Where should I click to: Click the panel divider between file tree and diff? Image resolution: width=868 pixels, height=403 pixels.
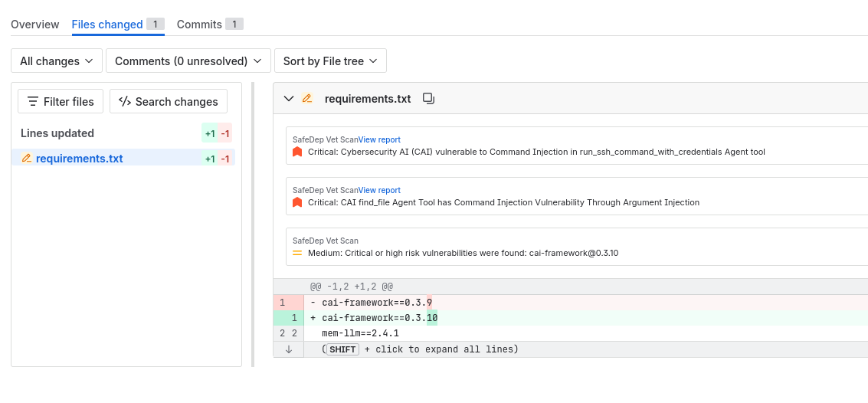click(253, 224)
